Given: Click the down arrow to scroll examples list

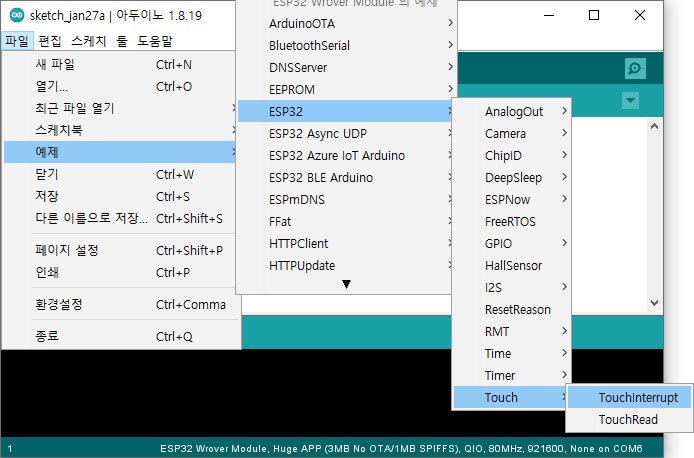Looking at the screenshot, I should point(346,284).
